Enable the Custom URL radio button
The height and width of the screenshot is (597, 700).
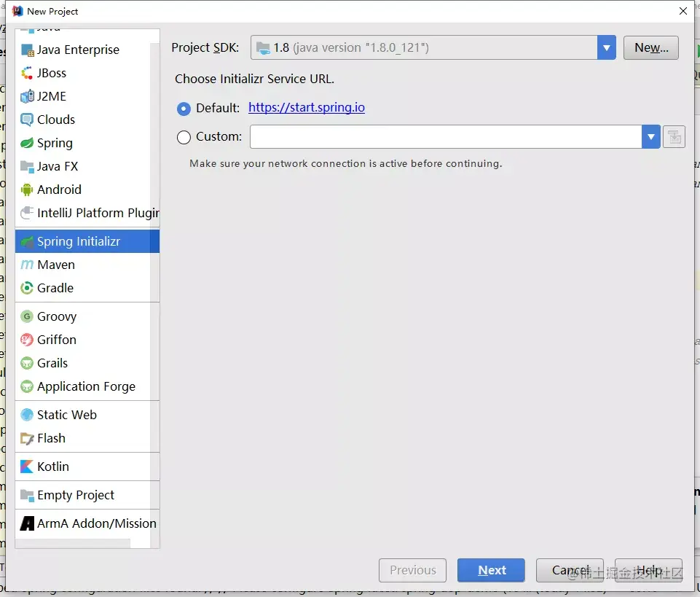(x=184, y=137)
